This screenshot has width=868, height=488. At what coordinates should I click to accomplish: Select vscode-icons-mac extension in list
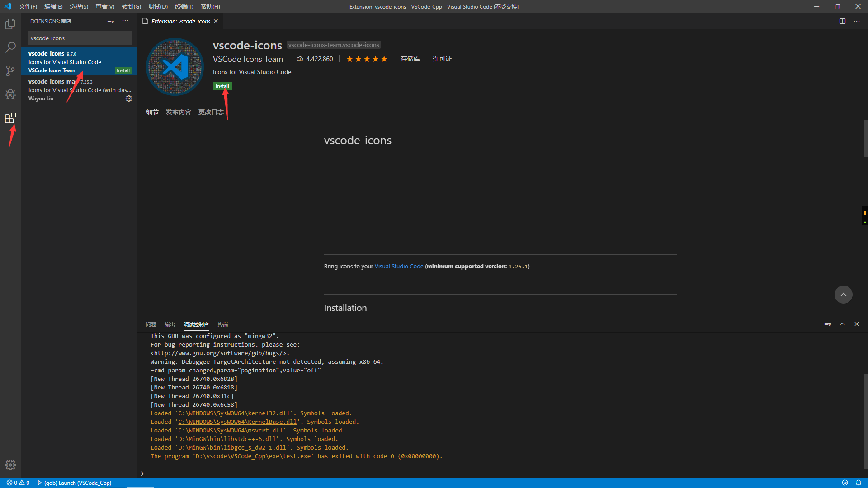79,90
